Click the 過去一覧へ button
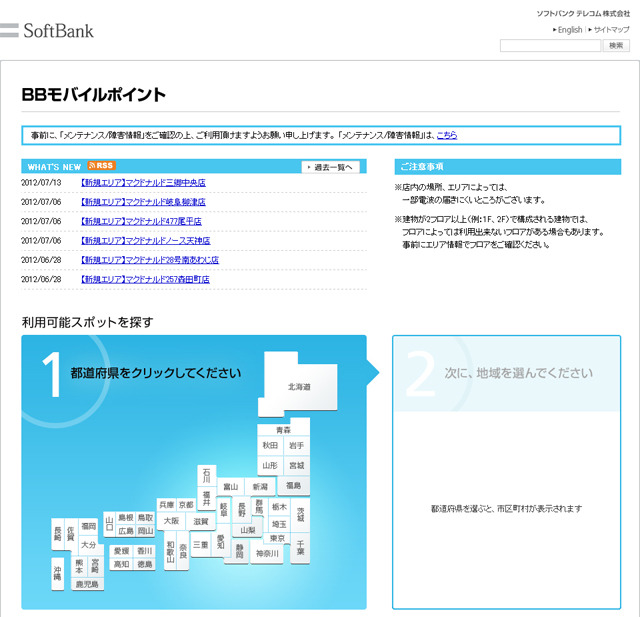This screenshot has height=617, width=640. click(x=331, y=167)
